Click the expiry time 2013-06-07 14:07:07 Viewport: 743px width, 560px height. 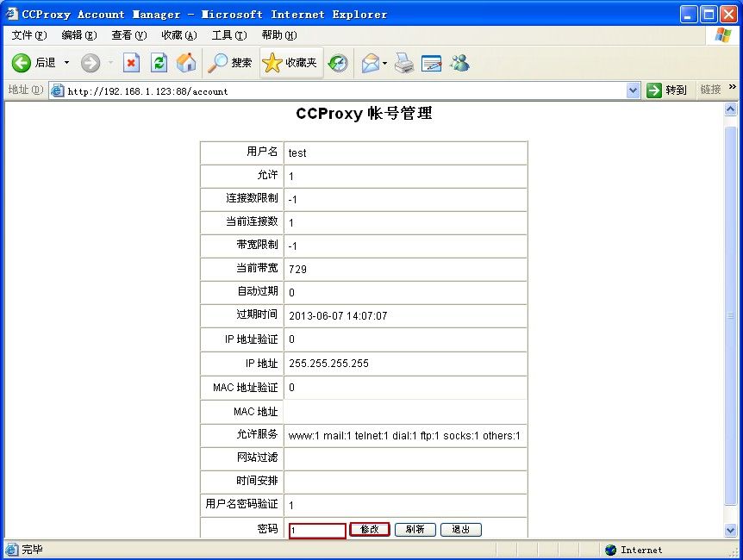(x=339, y=316)
